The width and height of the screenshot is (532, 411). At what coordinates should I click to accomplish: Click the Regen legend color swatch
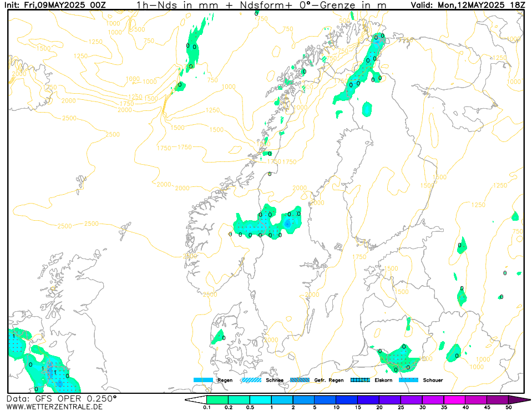pyautogui.click(x=203, y=380)
